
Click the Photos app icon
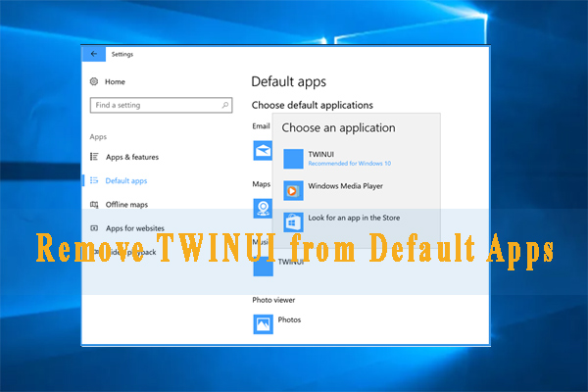pos(264,324)
